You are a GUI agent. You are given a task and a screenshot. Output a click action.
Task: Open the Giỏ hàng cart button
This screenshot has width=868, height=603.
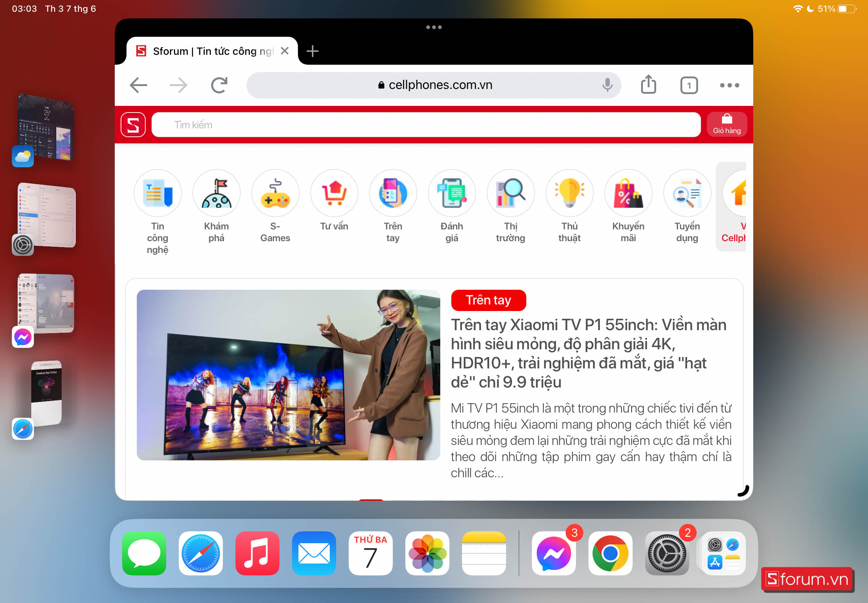(x=727, y=125)
